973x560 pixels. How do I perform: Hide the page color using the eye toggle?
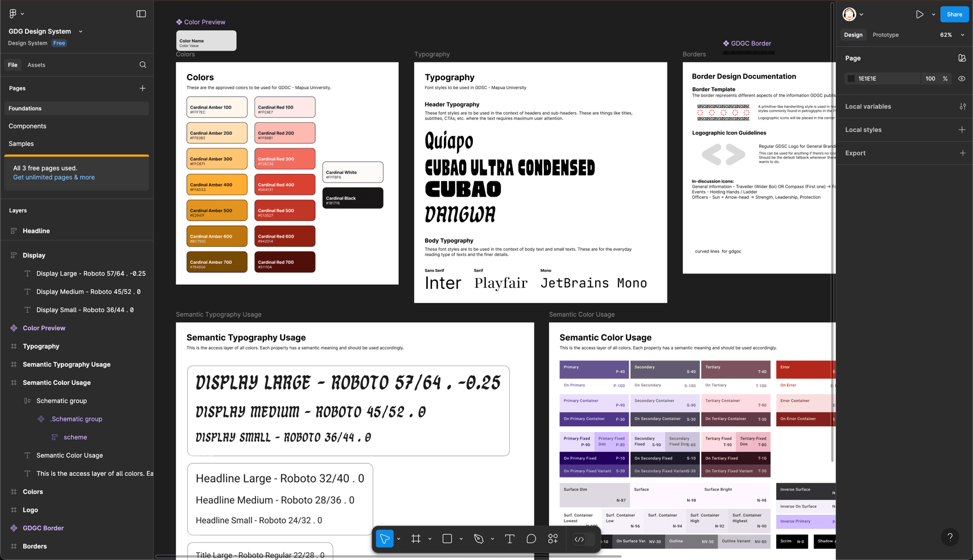[x=962, y=78]
